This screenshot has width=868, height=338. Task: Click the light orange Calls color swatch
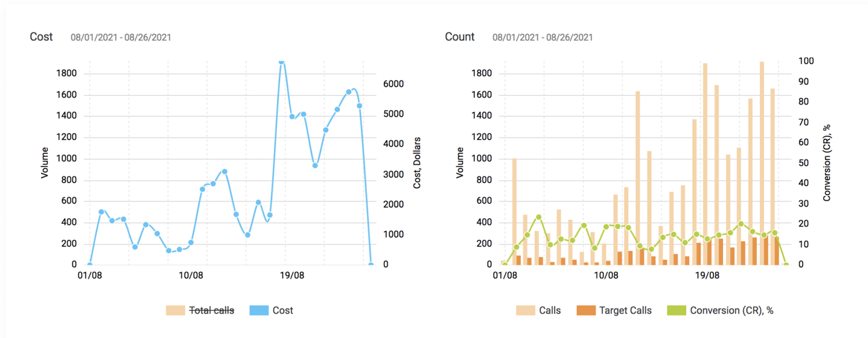click(x=525, y=310)
